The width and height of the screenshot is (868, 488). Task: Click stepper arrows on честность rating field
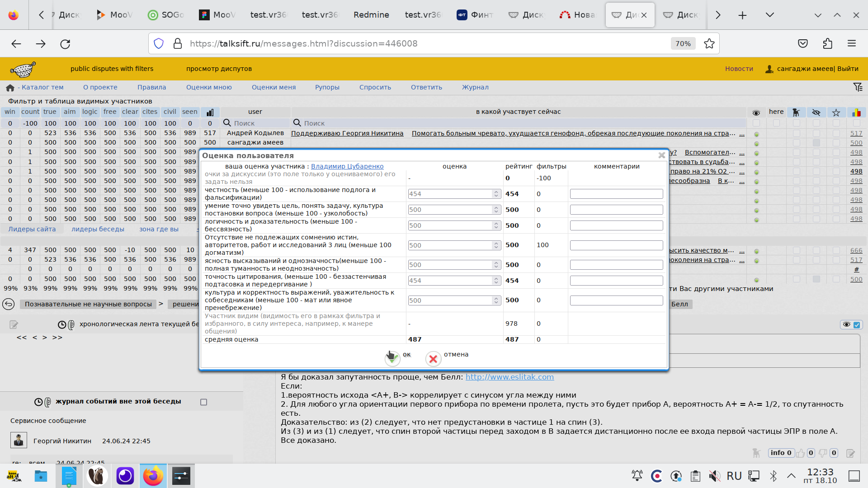(496, 194)
